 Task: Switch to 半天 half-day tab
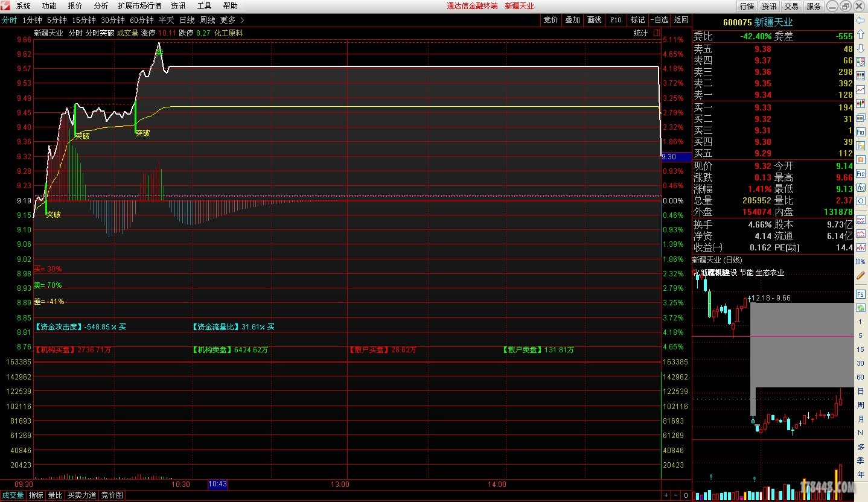166,20
